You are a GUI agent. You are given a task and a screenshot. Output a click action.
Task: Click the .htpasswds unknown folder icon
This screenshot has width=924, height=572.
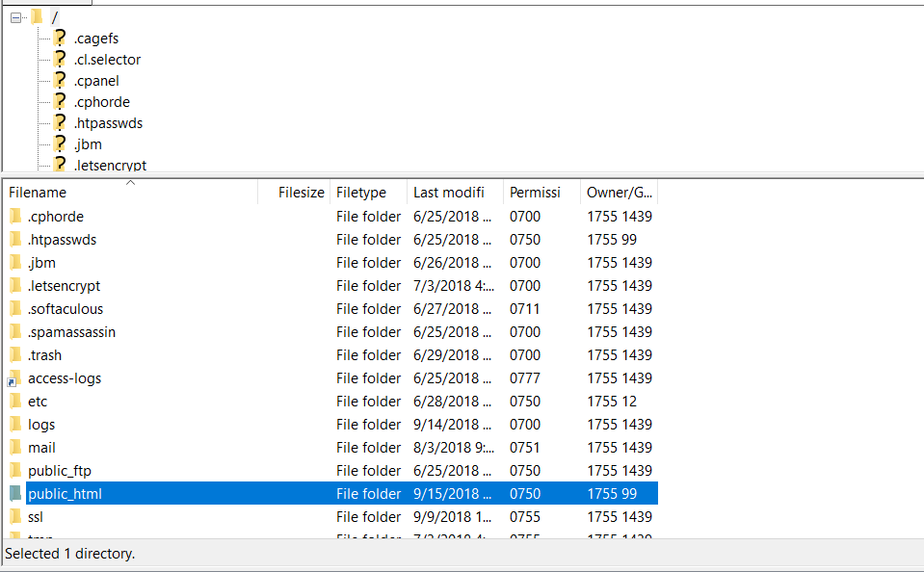[60, 123]
